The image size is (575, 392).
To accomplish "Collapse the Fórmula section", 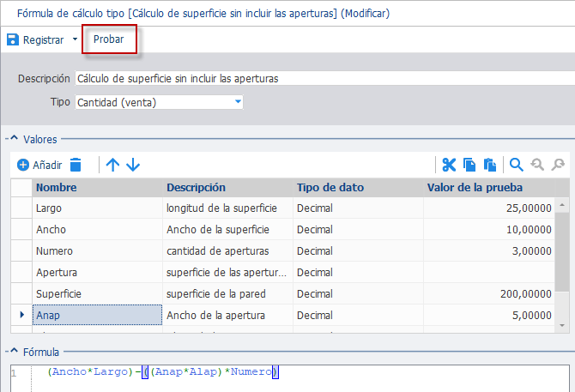I will [x=14, y=351].
